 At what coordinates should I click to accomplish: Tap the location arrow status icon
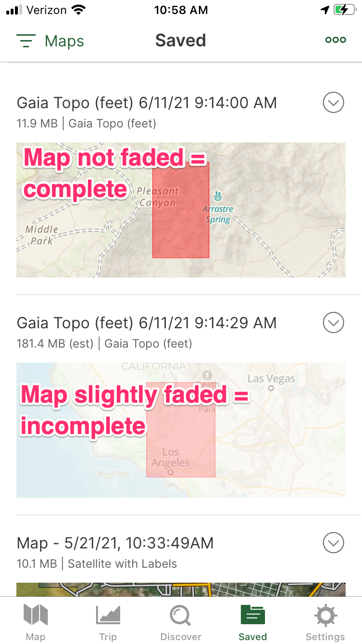point(325,10)
